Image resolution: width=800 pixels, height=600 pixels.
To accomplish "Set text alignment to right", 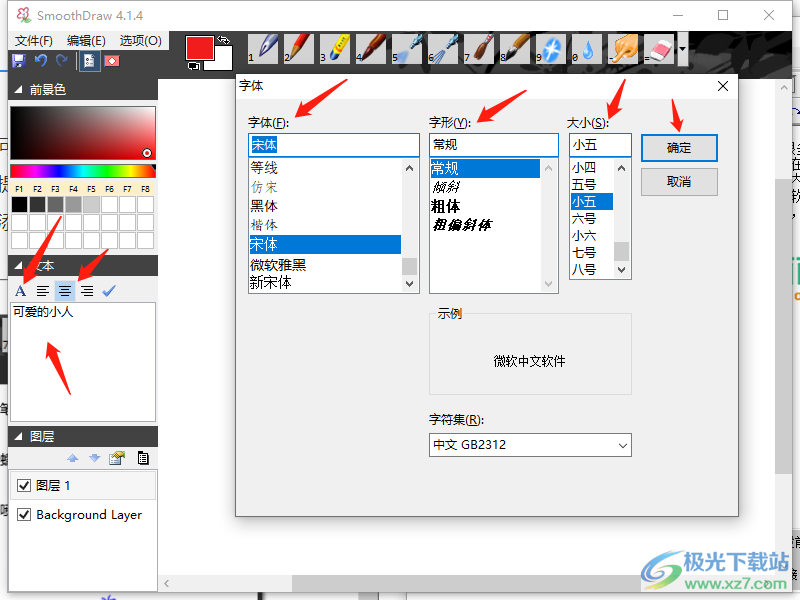I will point(87,291).
